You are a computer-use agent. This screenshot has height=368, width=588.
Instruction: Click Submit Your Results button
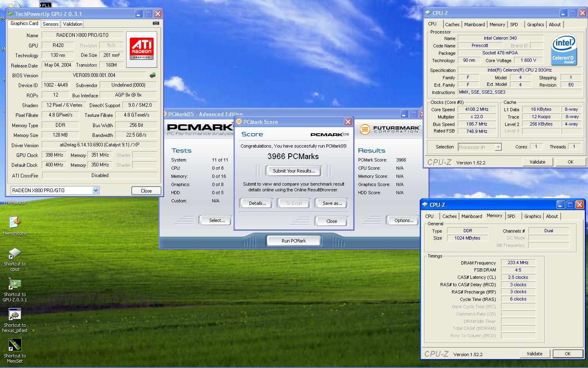click(294, 171)
